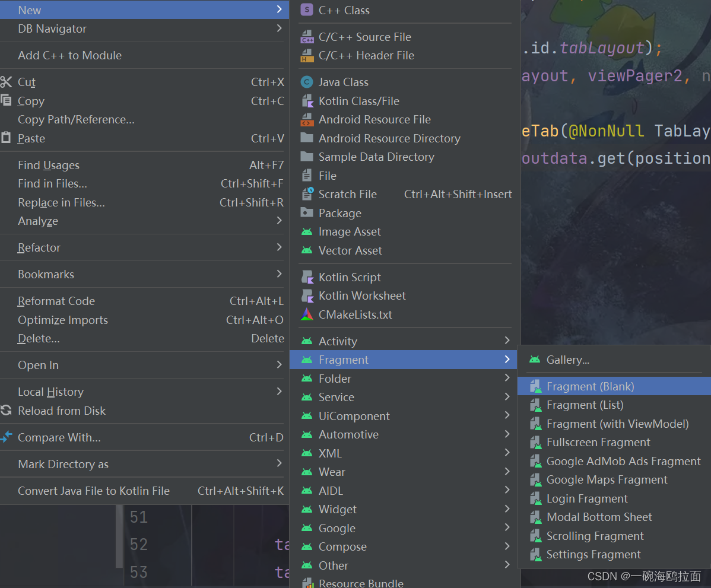Click the Image Asset android icon

pyautogui.click(x=307, y=231)
